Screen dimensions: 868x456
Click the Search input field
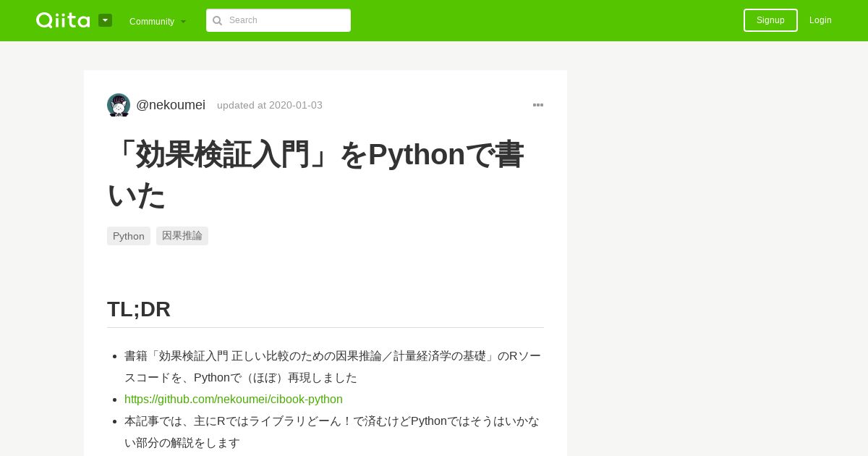(278, 20)
